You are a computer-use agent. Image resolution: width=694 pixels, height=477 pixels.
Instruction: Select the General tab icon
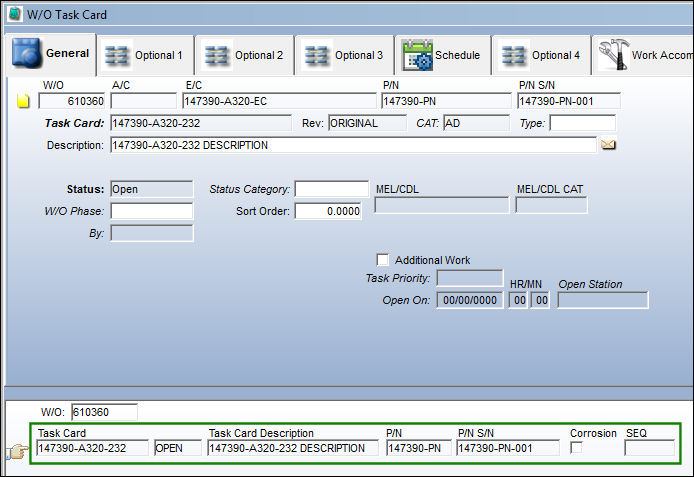click(27, 53)
